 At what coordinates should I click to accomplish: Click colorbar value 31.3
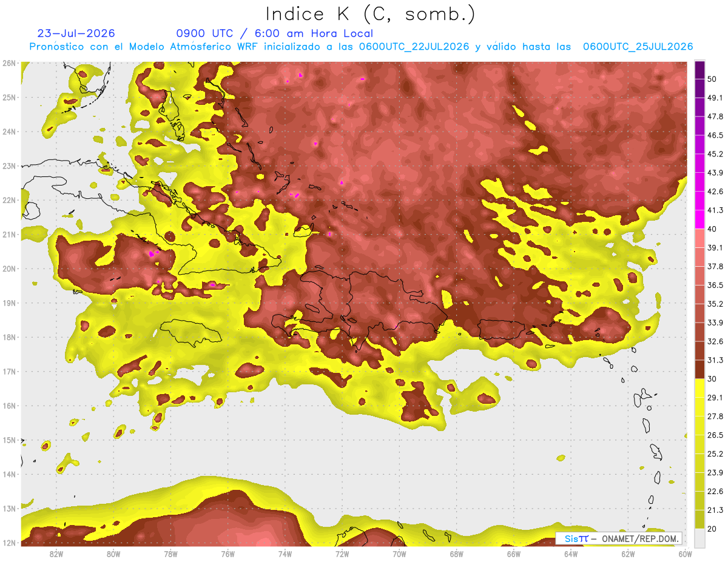715,360
